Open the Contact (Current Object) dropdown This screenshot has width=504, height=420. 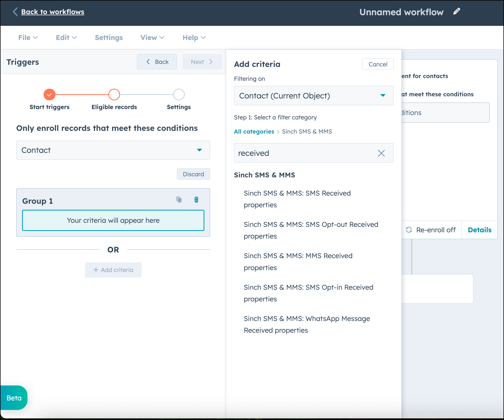click(x=313, y=96)
